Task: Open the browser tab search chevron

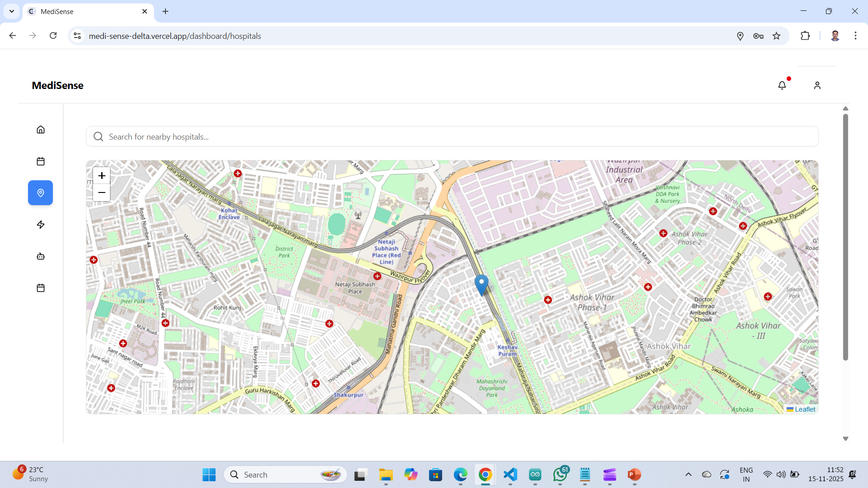Action: pyautogui.click(x=11, y=11)
